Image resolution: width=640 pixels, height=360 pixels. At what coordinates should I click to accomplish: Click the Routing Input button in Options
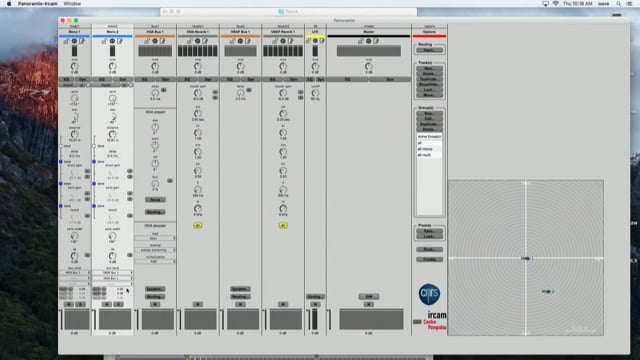tap(429, 50)
